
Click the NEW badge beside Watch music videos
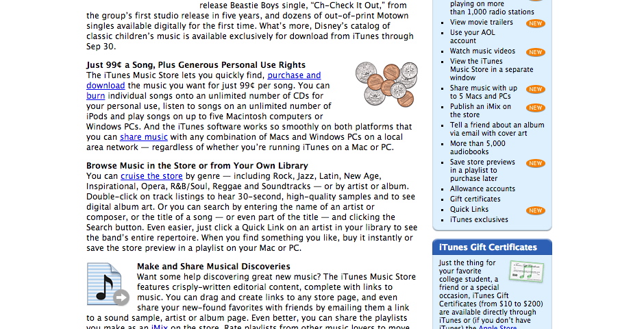[x=536, y=52]
